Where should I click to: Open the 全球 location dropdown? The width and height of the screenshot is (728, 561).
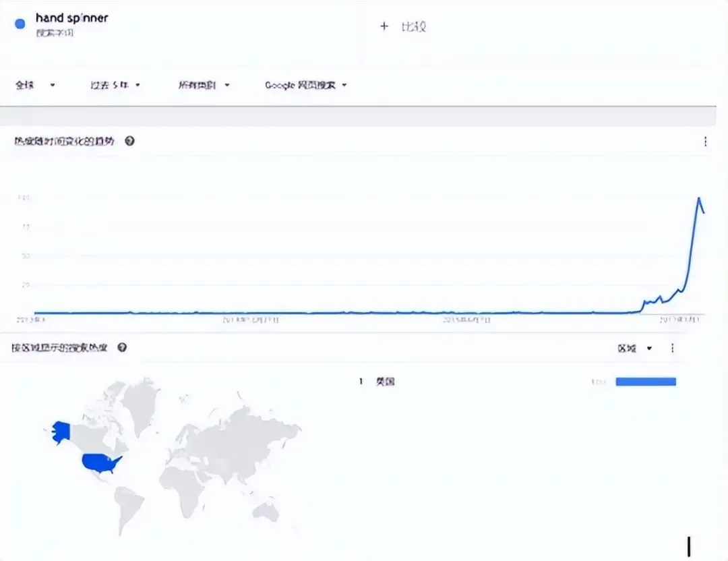click(x=35, y=85)
